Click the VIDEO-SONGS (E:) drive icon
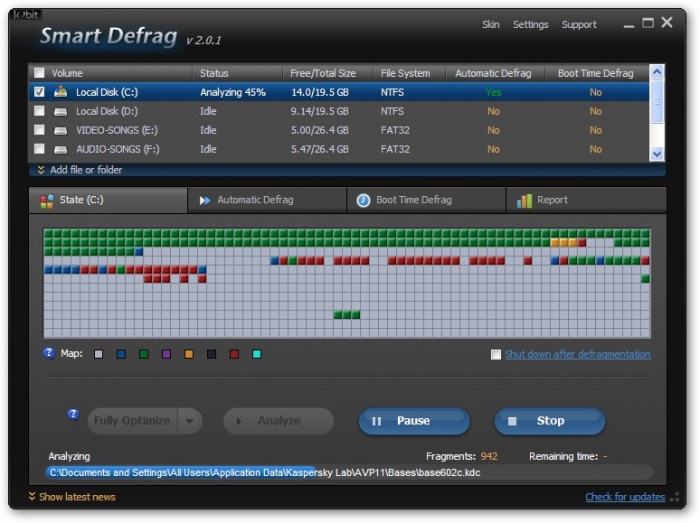Screen dimensions: 700x523 (x=60, y=131)
